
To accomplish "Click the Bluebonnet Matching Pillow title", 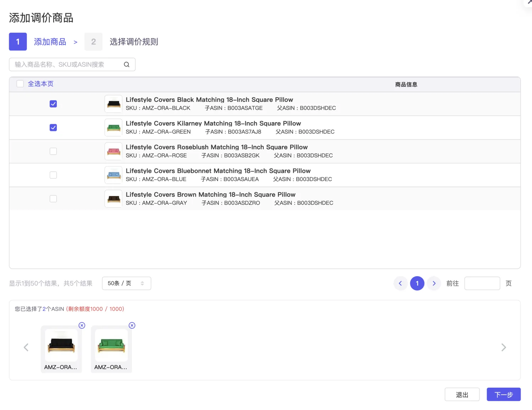I will (218, 171).
